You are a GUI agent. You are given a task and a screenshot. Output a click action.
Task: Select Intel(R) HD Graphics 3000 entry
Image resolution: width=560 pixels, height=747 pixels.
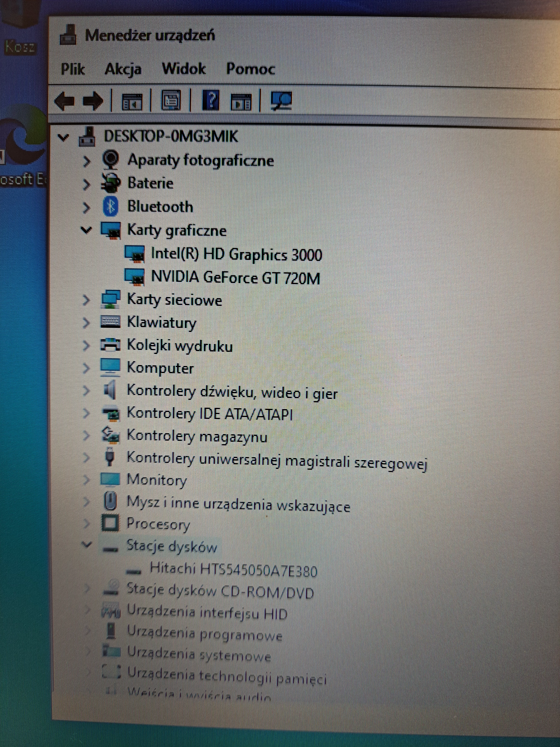[236, 254]
